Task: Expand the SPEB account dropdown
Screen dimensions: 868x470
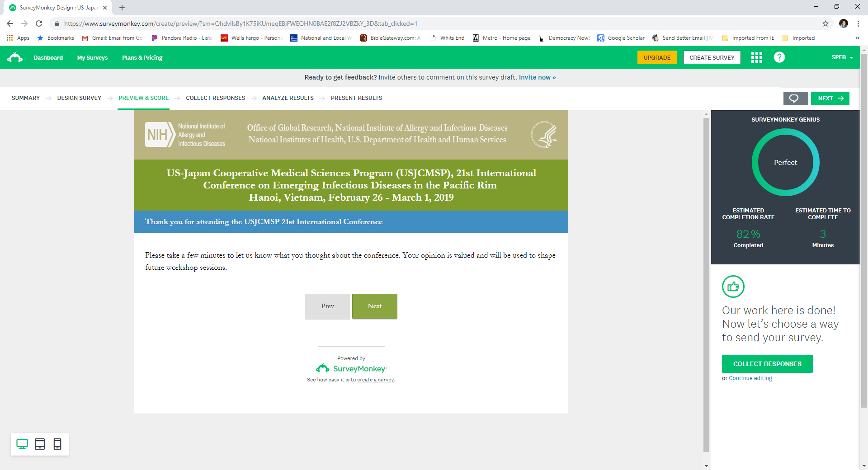Action: pyautogui.click(x=842, y=57)
